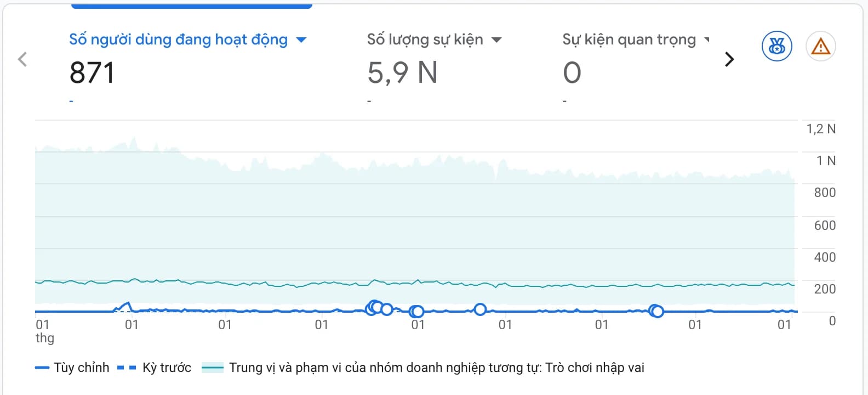Screen dimensions: 868x395
Task: Switch to the Số lượng sự kiện tab
Action: click(434, 66)
